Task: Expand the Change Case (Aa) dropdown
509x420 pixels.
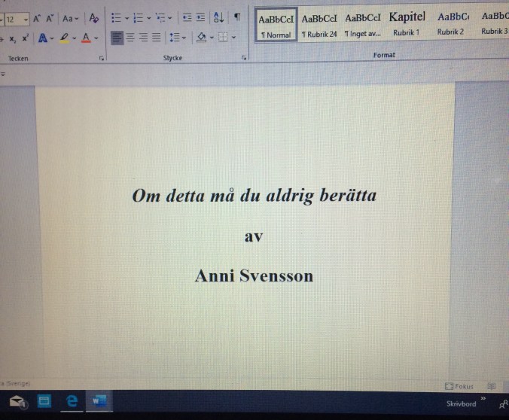Action: pyautogui.click(x=70, y=18)
